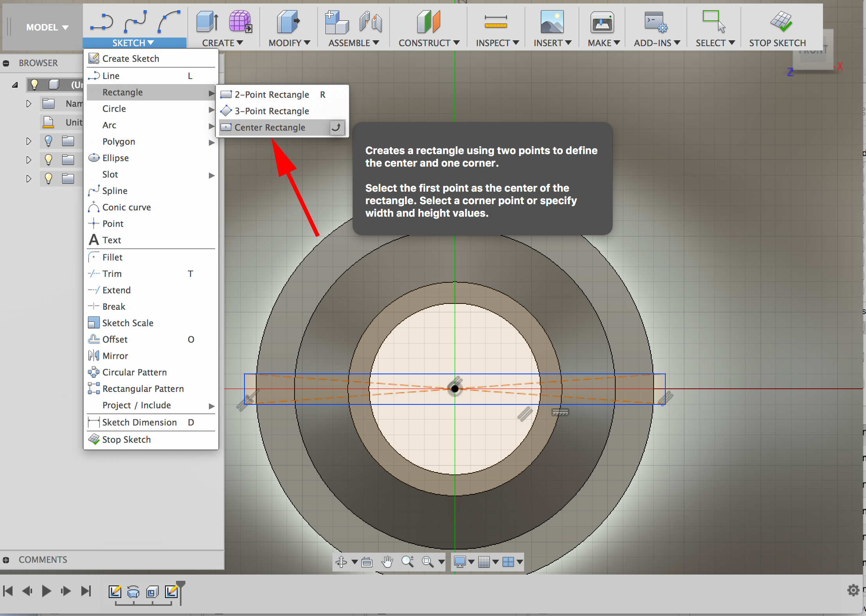Toggle second folder lightbulb visibility
This screenshot has height=616, width=866.
click(x=49, y=160)
